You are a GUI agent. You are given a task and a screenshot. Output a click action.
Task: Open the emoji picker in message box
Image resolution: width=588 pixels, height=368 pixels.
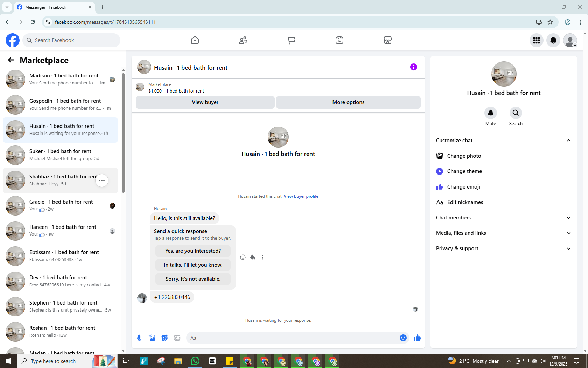pos(403,338)
